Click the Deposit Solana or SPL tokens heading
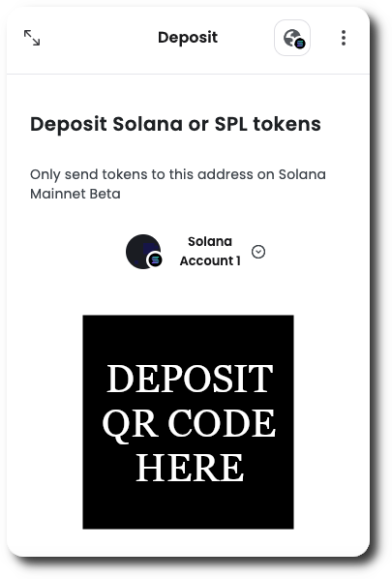 [175, 124]
